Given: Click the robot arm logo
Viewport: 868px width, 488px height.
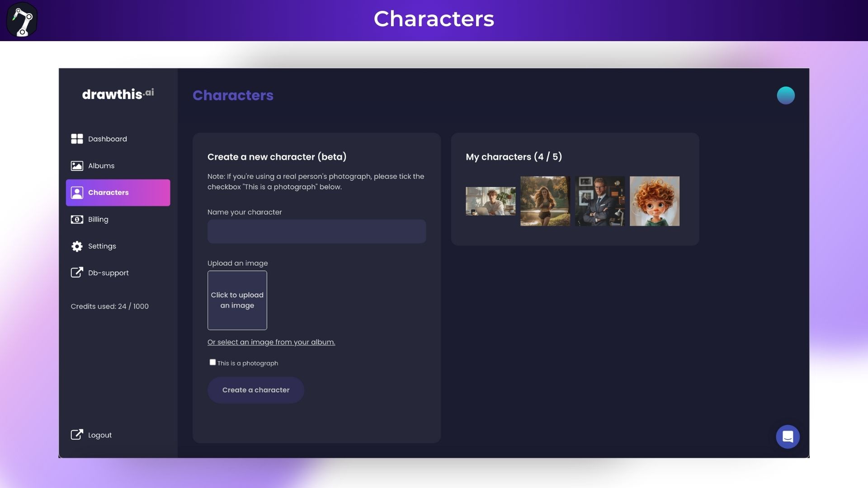Looking at the screenshot, I should tap(22, 19).
